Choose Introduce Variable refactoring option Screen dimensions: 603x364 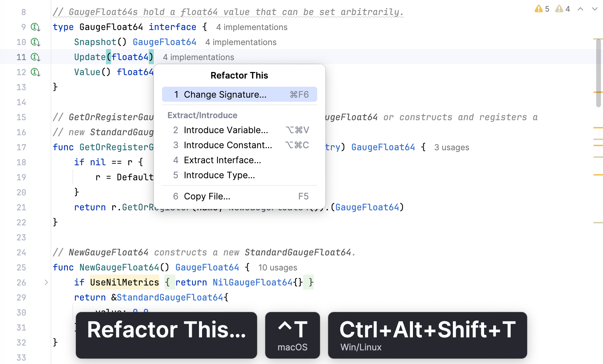pyautogui.click(x=226, y=130)
